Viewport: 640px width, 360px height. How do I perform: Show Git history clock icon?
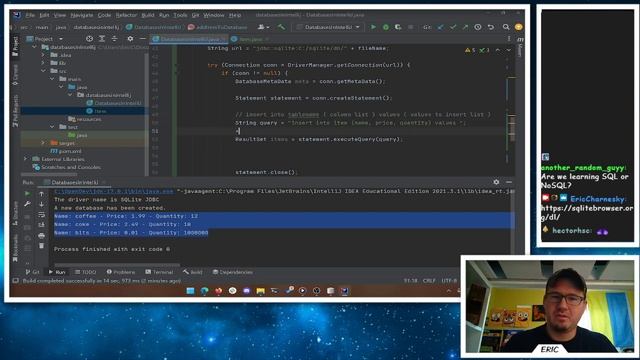[x=478, y=27]
